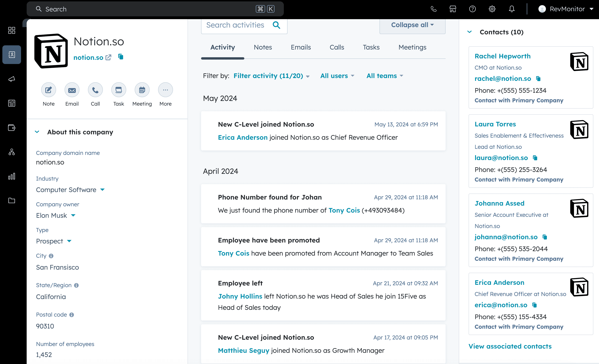Show State/Region field info icon
This screenshot has width=599, height=364.
pos(76,285)
